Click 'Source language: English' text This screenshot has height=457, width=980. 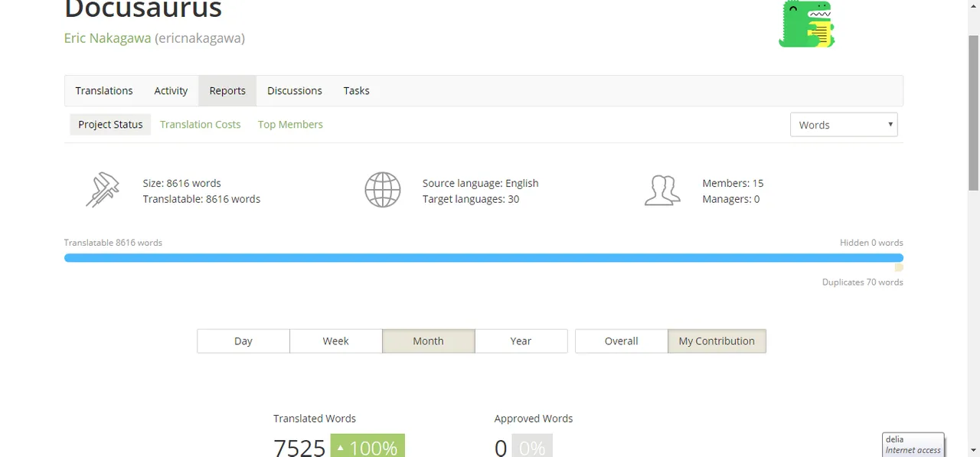click(x=480, y=183)
